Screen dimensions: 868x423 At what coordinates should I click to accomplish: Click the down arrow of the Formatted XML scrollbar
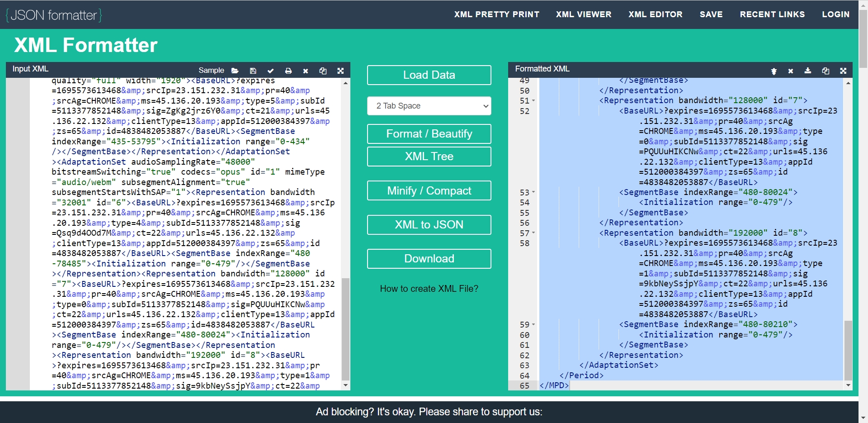[x=848, y=385]
